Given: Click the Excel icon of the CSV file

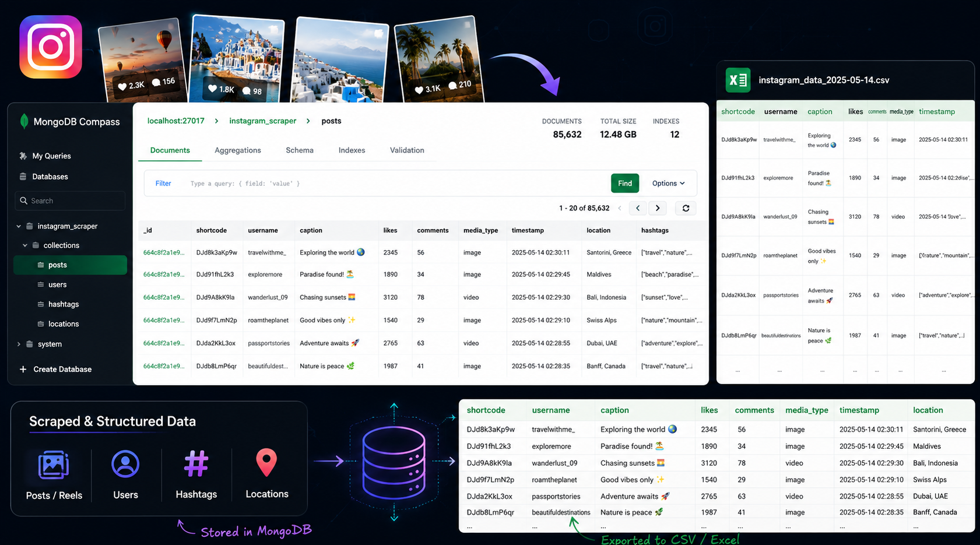Looking at the screenshot, I should pos(738,80).
